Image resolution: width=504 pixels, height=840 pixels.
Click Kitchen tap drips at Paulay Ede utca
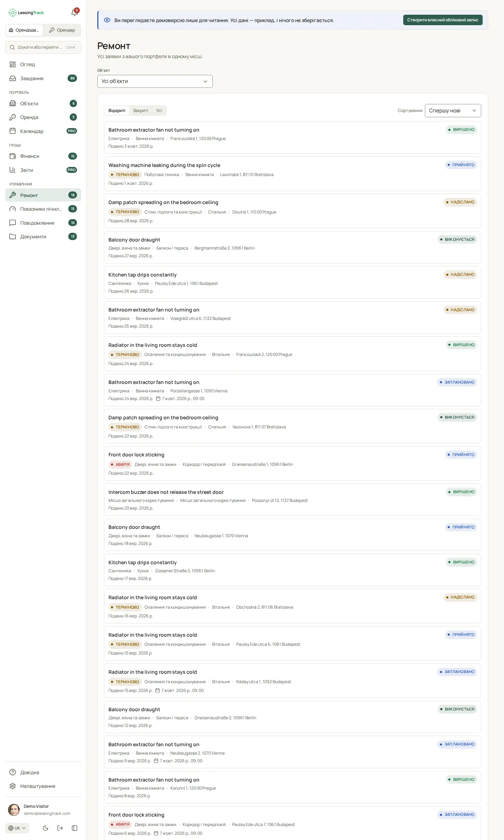(x=292, y=282)
